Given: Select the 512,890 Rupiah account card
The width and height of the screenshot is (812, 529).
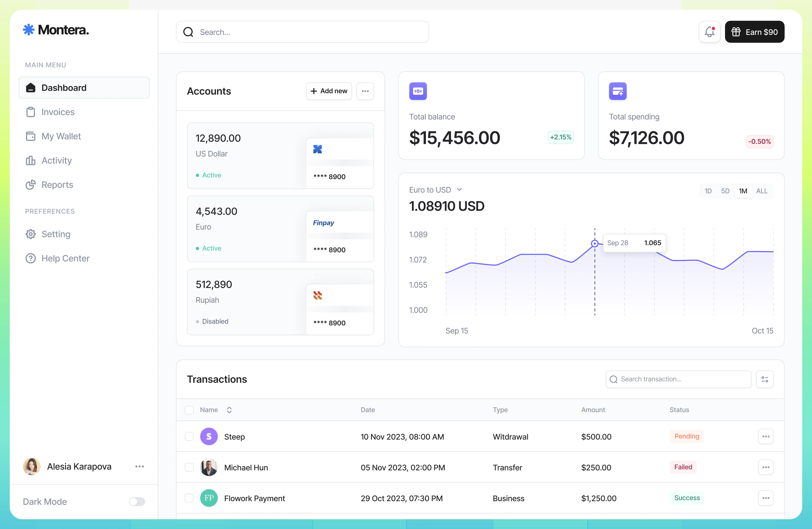Looking at the screenshot, I should pos(280,302).
